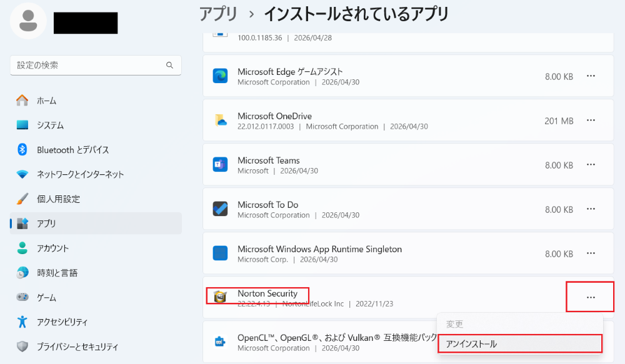This screenshot has width=625, height=364.
Task: Click the Microsoft To Do app icon
Action: 220,209
